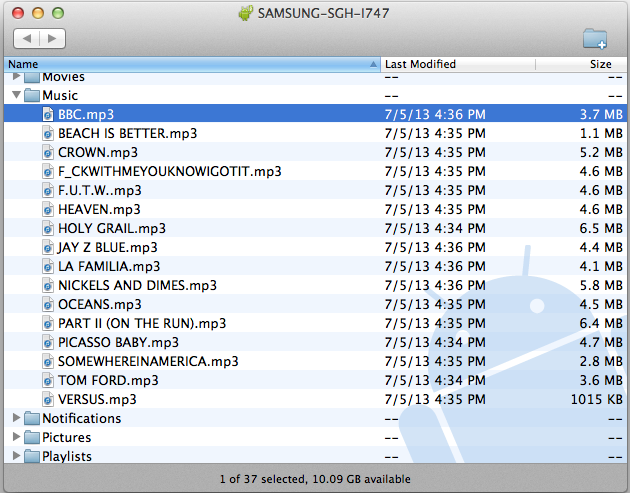630x493 pixels.
Task: Click the New Folder icon in toolbar
Action: click(x=595, y=39)
